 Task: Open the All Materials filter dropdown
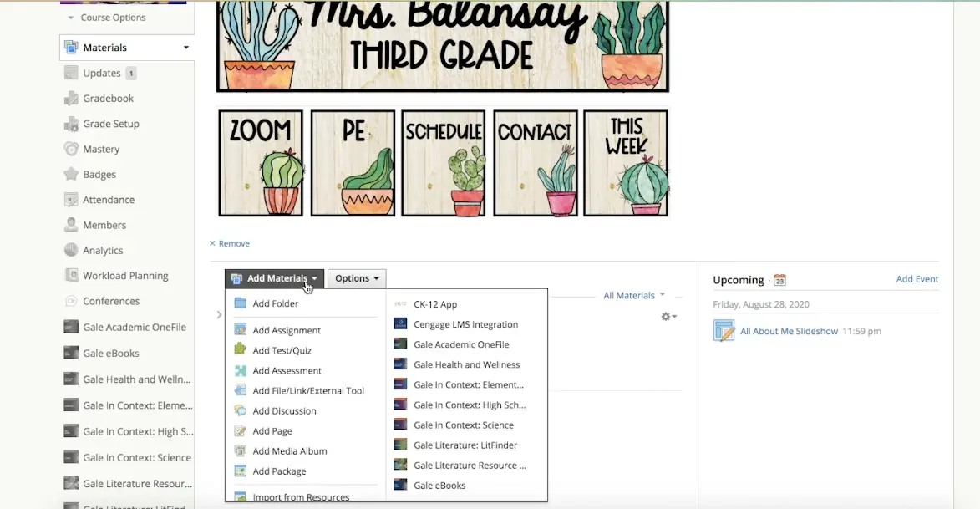coord(634,295)
